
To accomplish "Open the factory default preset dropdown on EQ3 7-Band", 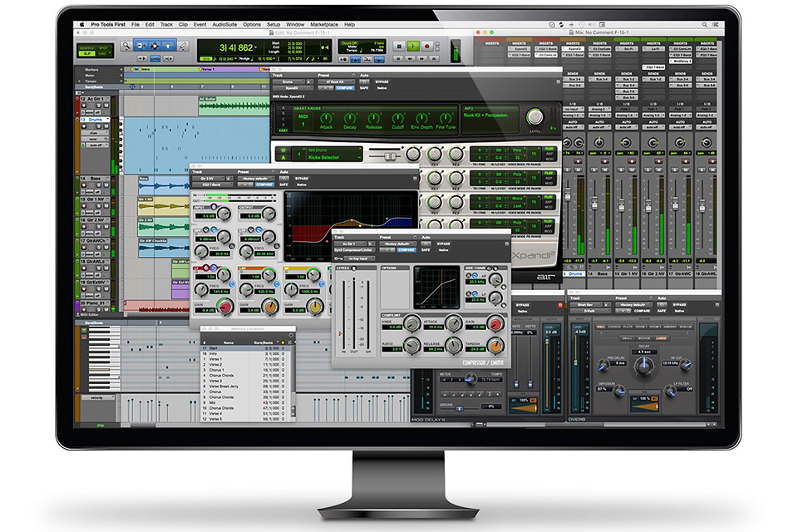I will pyautogui.click(x=254, y=179).
